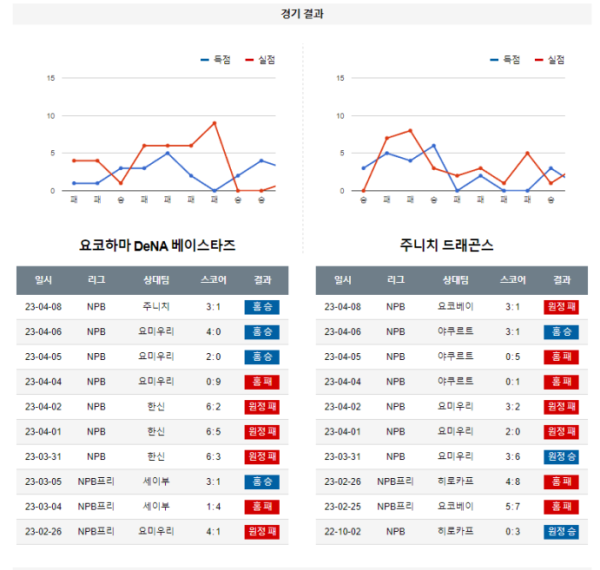This screenshot has height=570, width=600.
Task: Click the 상대팀 column header in the Chunichi table
Action: [x=455, y=280]
